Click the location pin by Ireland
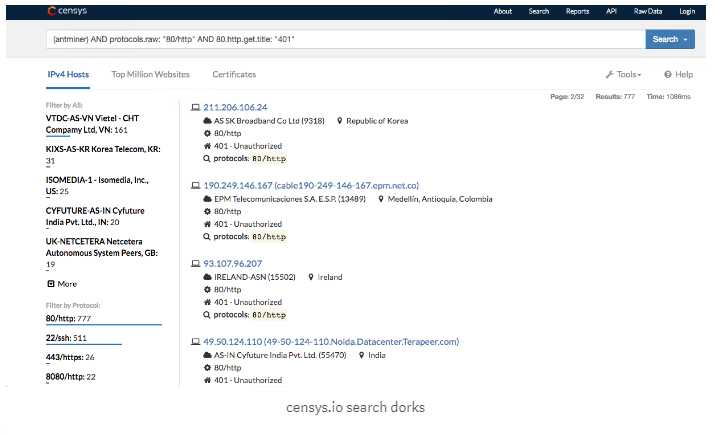 pos(311,277)
